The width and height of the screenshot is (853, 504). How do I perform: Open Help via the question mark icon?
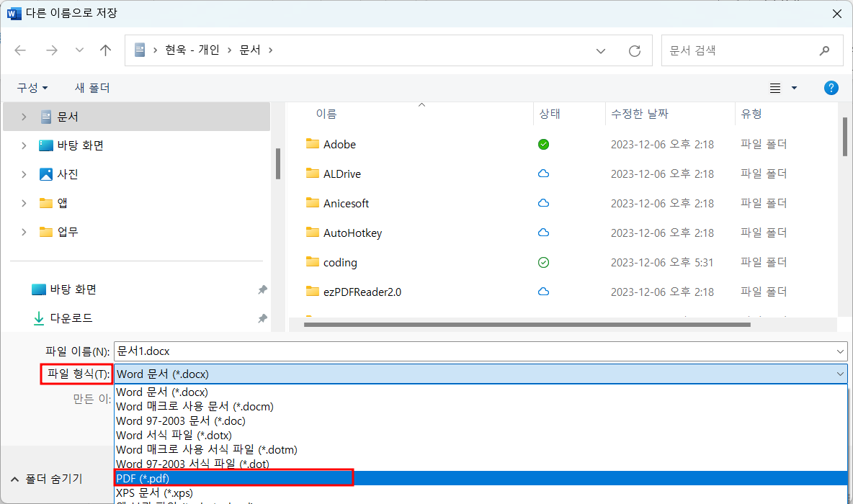coord(831,87)
